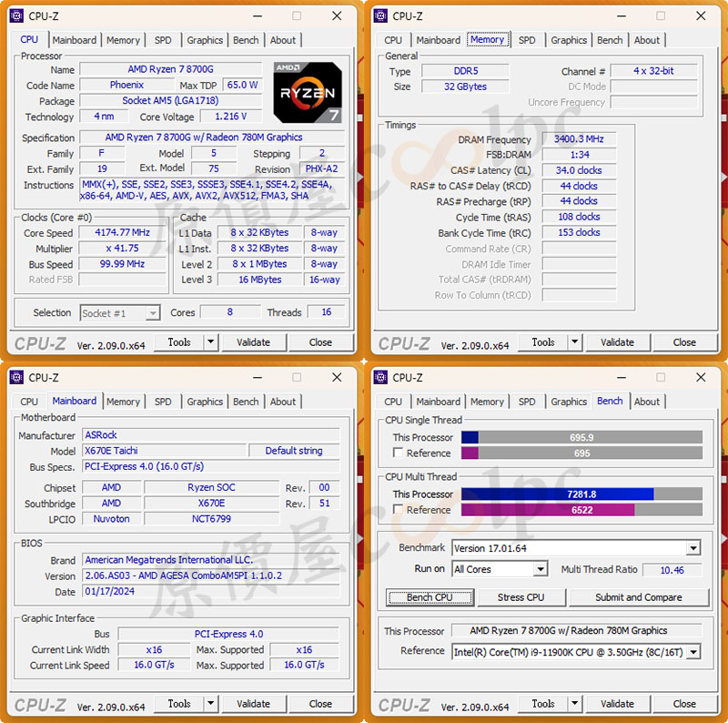The image size is (728, 723).
Task: Click the Tools button in the Memory tab window
Action: point(543,342)
